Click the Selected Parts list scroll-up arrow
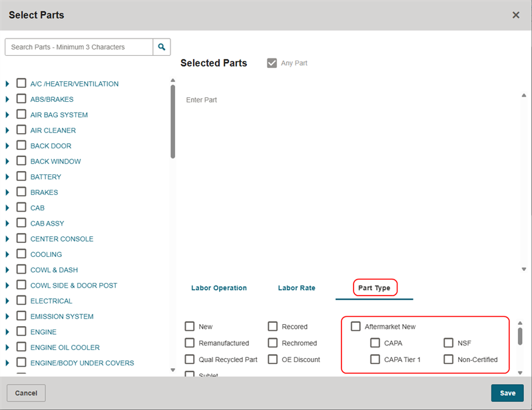 [x=524, y=95]
